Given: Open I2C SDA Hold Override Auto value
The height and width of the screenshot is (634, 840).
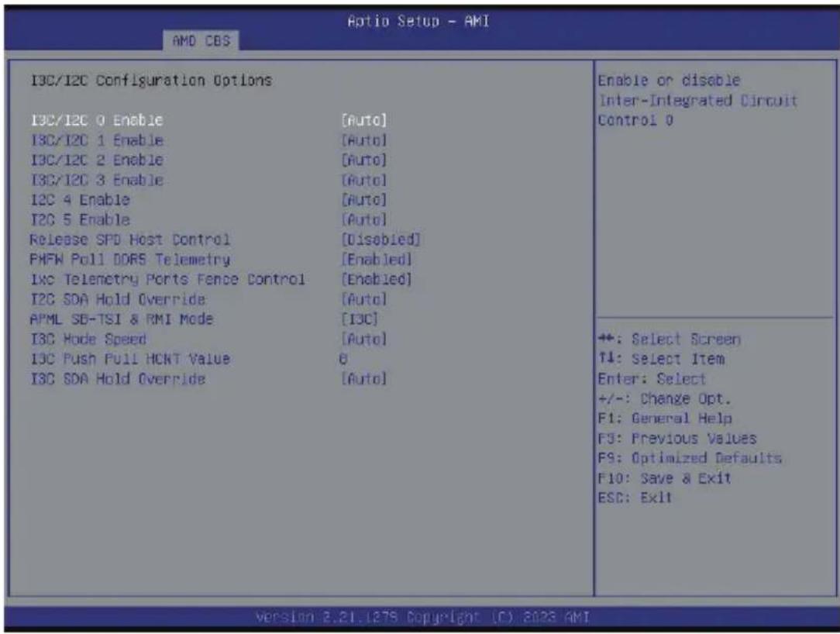Looking at the screenshot, I should pos(363,299).
